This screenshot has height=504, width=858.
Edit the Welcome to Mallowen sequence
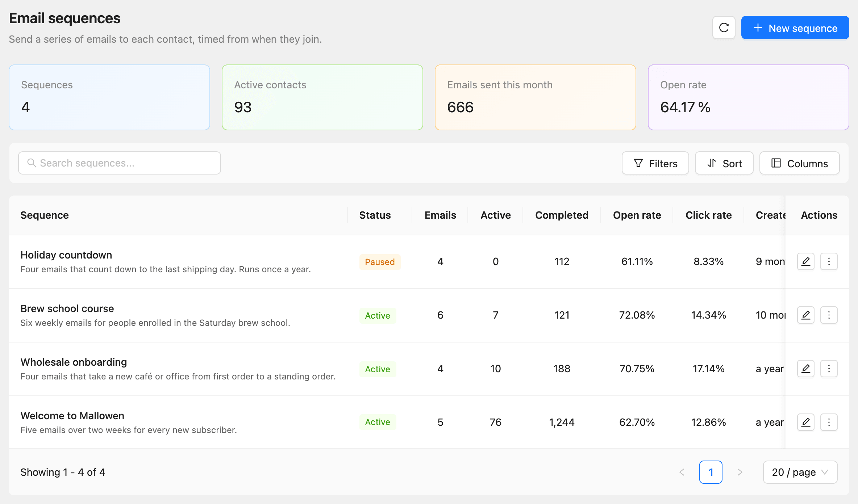click(805, 422)
